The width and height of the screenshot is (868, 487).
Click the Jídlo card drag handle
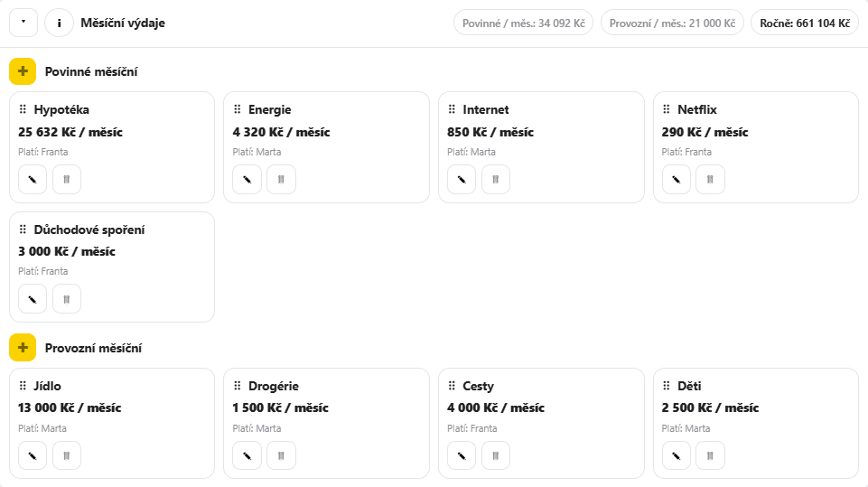pyautogui.click(x=23, y=386)
